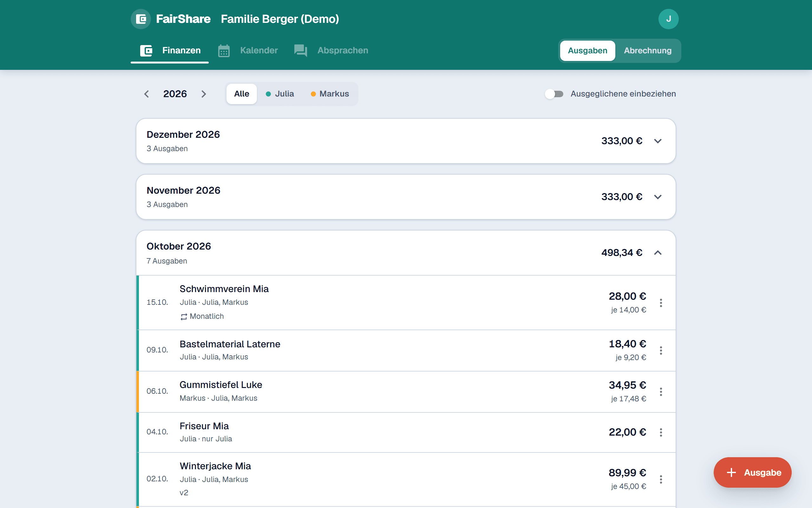Click the November 2026 heading
The width and height of the screenshot is (812, 508).
point(184,190)
